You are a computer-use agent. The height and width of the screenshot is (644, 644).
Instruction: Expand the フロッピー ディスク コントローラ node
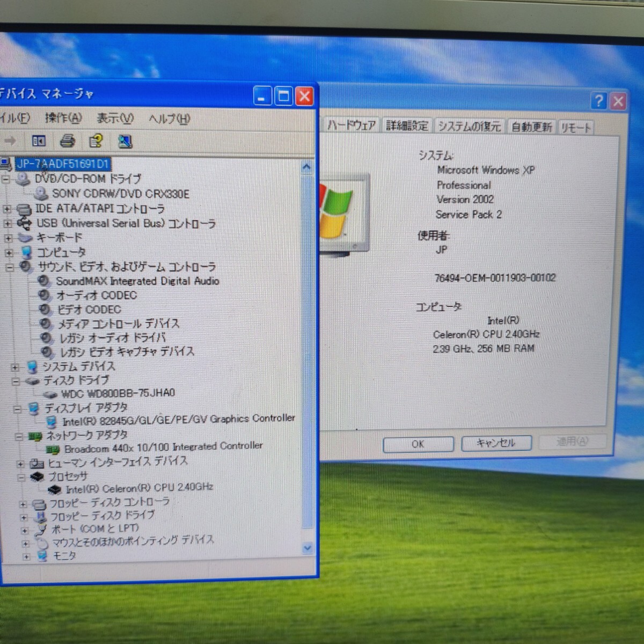23,504
